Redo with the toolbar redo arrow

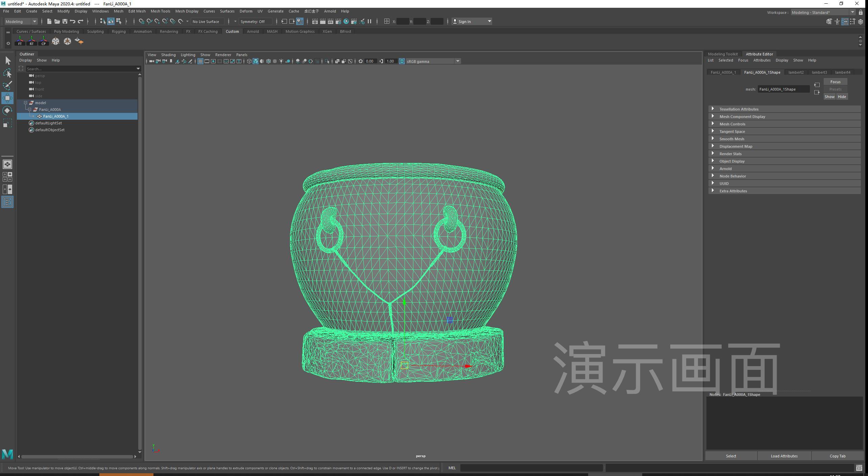(x=80, y=21)
